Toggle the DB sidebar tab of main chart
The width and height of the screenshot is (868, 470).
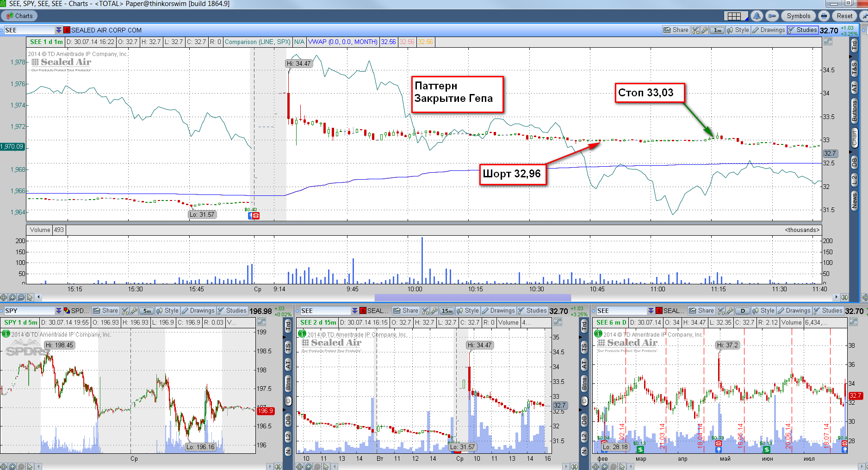854,162
